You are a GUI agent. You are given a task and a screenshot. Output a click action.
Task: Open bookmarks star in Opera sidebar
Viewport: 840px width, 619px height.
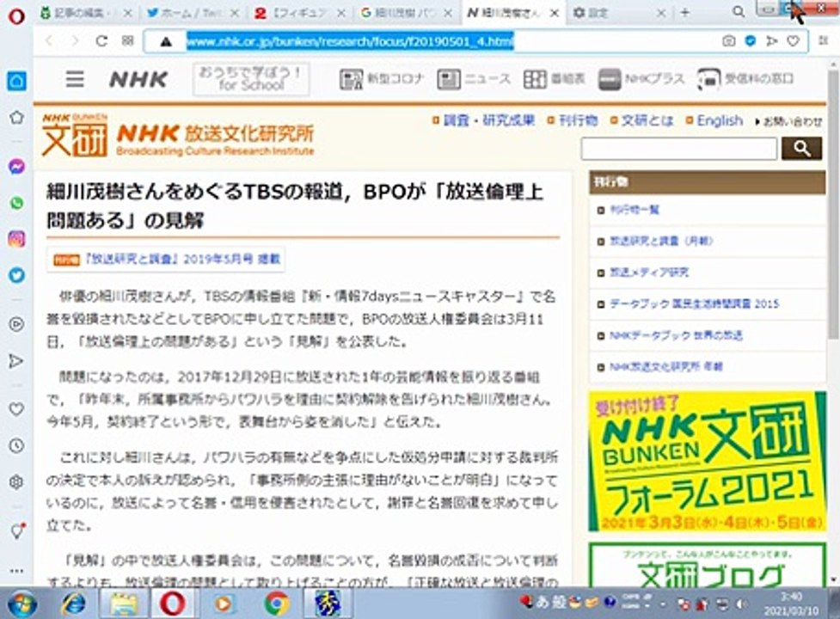click(16, 118)
